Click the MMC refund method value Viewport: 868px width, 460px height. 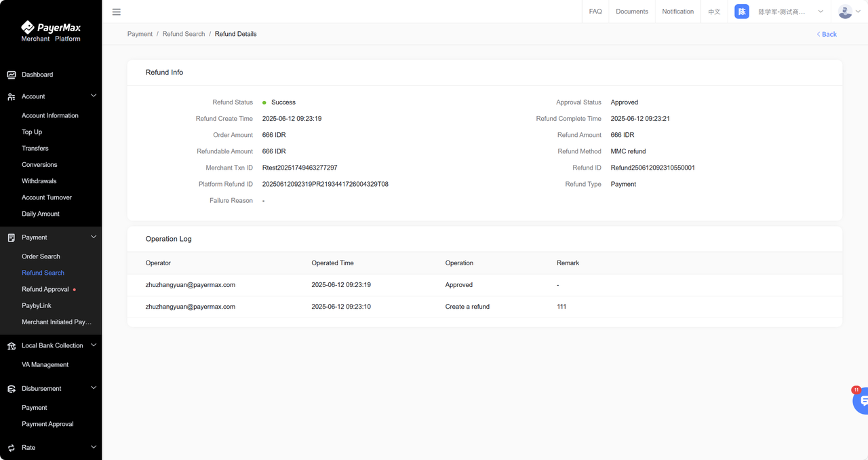point(628,151)
